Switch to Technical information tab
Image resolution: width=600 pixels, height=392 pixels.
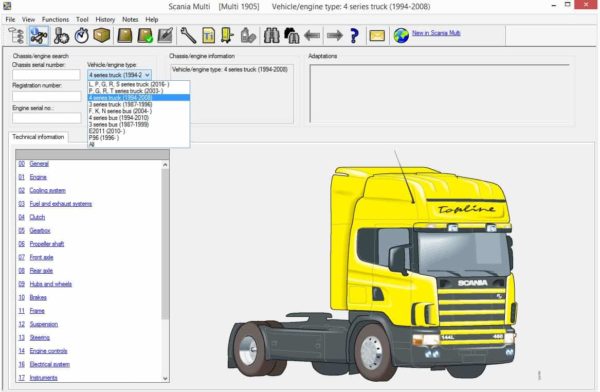click(x=38, y=137)
